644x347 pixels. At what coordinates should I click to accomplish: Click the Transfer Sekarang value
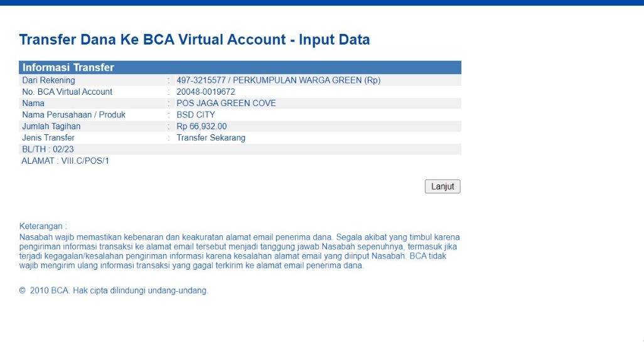211,137
